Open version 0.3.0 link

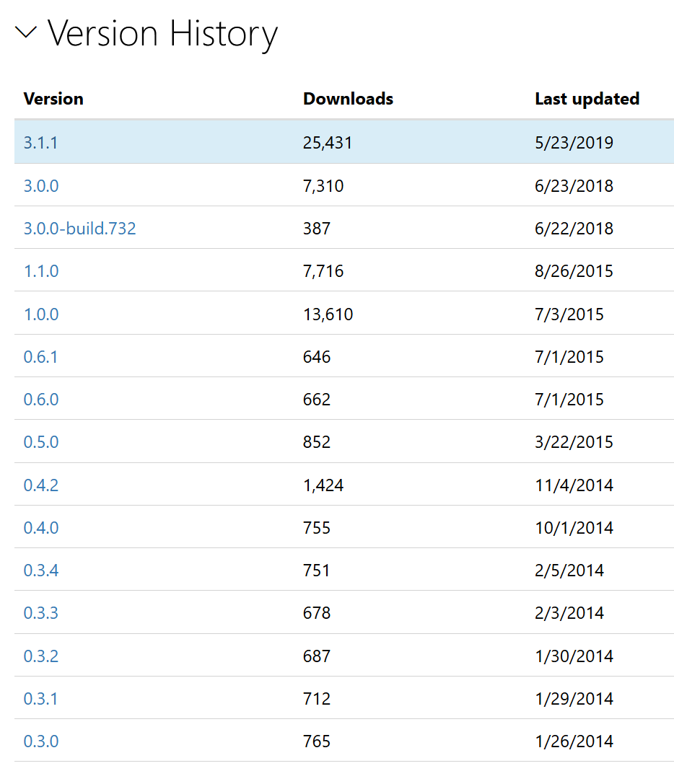click(x=41, y=741)
